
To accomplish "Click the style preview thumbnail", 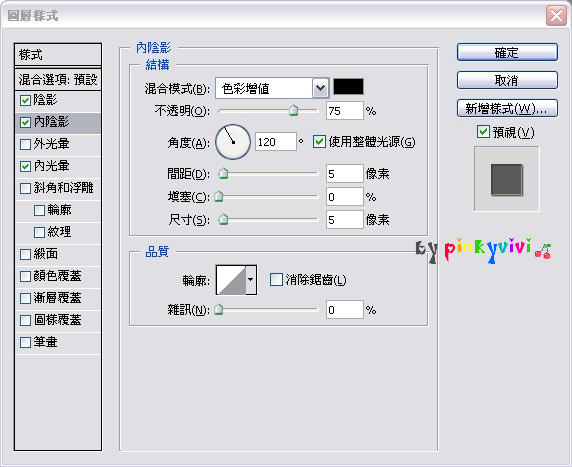I will [506, 179].
